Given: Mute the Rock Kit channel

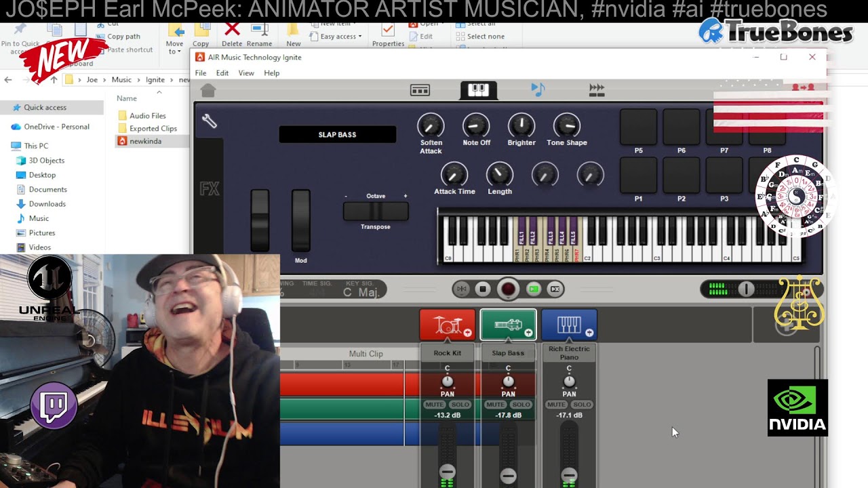Looking at the screenshot, I should 434,405.
